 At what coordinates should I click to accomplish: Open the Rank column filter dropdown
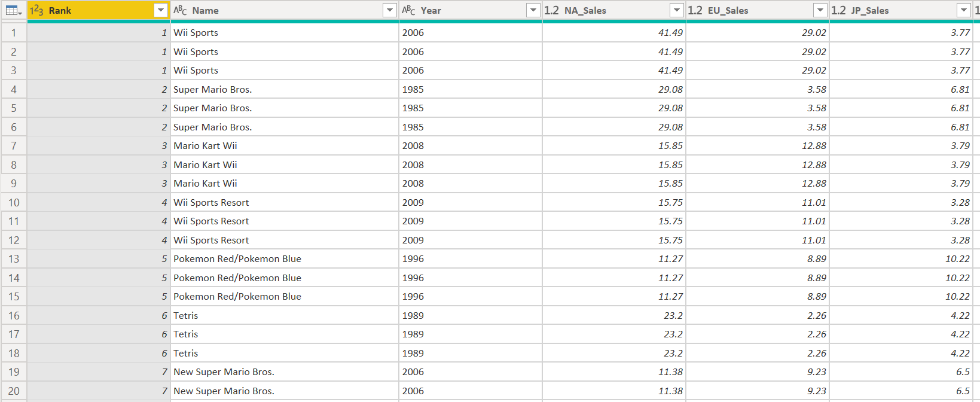(x=160, y=11)
